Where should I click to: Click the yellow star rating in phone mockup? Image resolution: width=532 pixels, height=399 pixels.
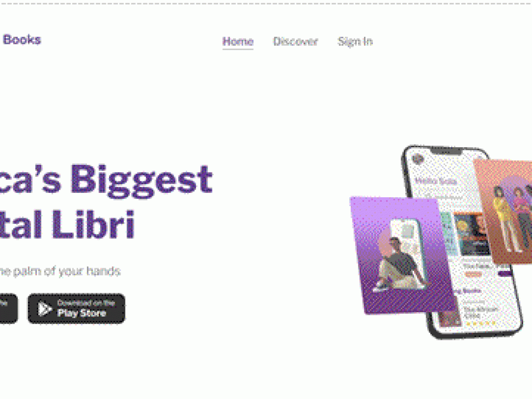click(480, 324)
